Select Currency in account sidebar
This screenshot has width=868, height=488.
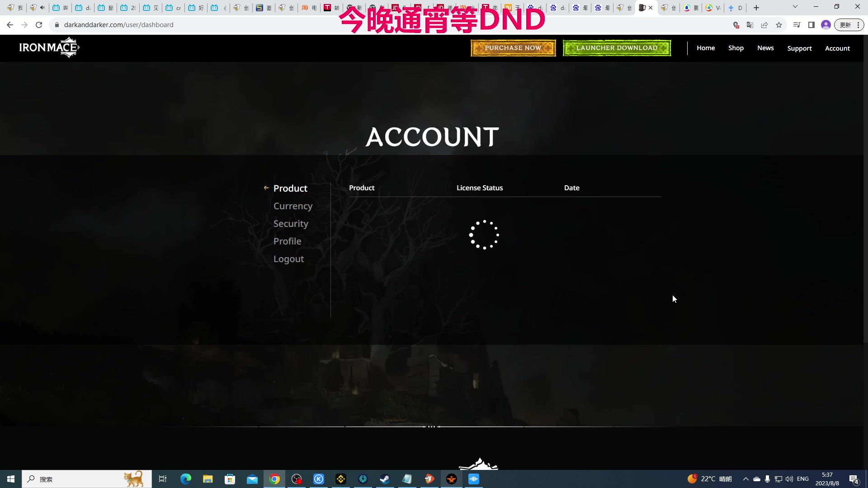pyautogui.click(x=293, y=206)
